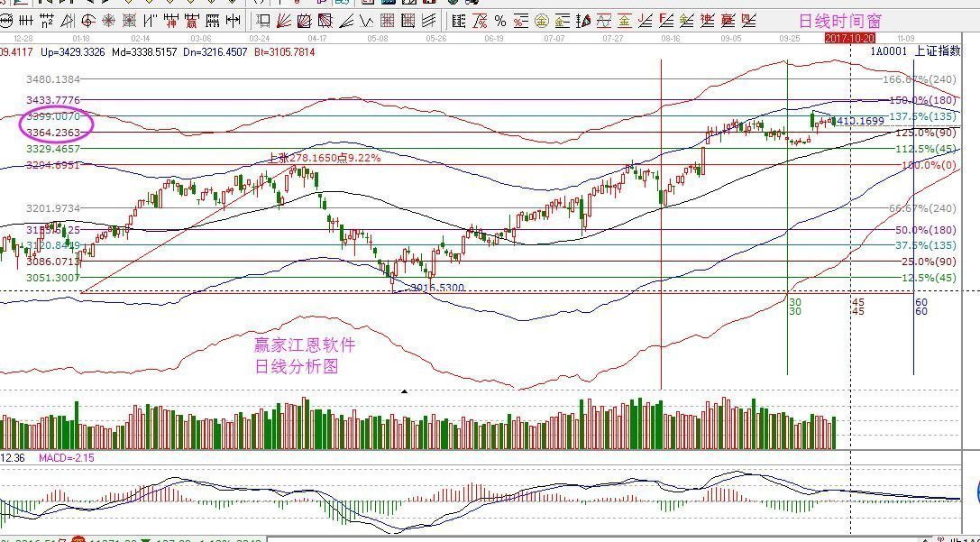Click the percentage line (%) tool
This screenshot has width=980, height=542.
pos(499,19)
